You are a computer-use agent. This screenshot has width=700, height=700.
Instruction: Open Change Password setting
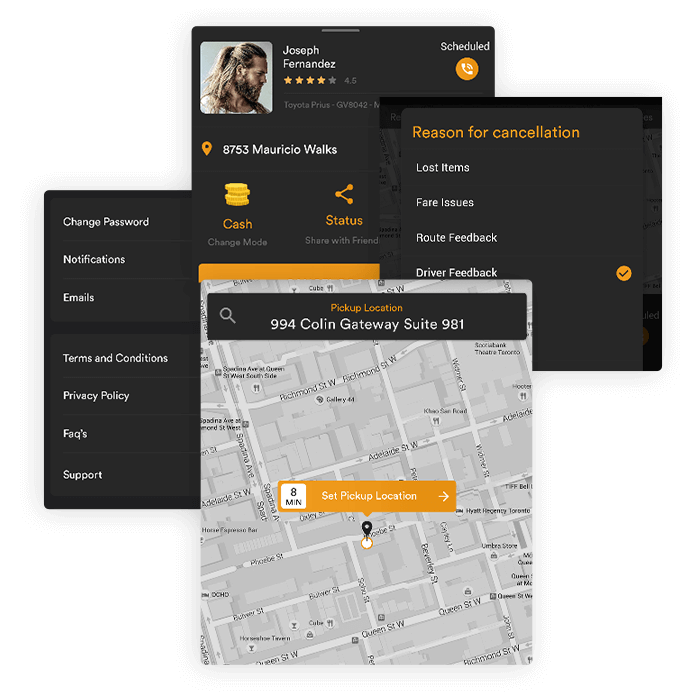(x=106, y=222)
